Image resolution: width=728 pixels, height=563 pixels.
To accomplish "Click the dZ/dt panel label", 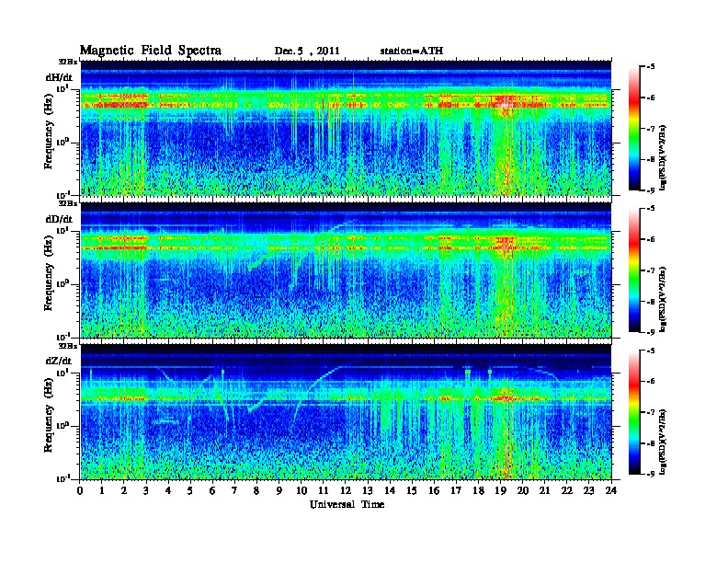I will (59, 361).
